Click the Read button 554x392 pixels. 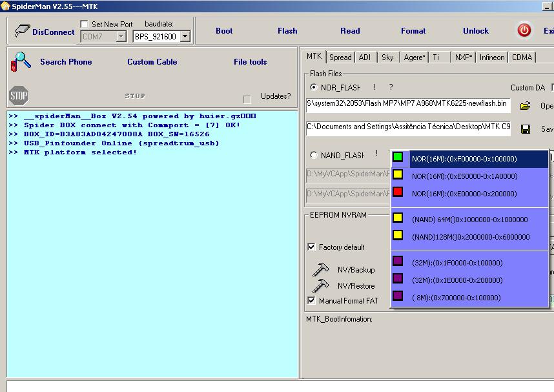[350, 31]
